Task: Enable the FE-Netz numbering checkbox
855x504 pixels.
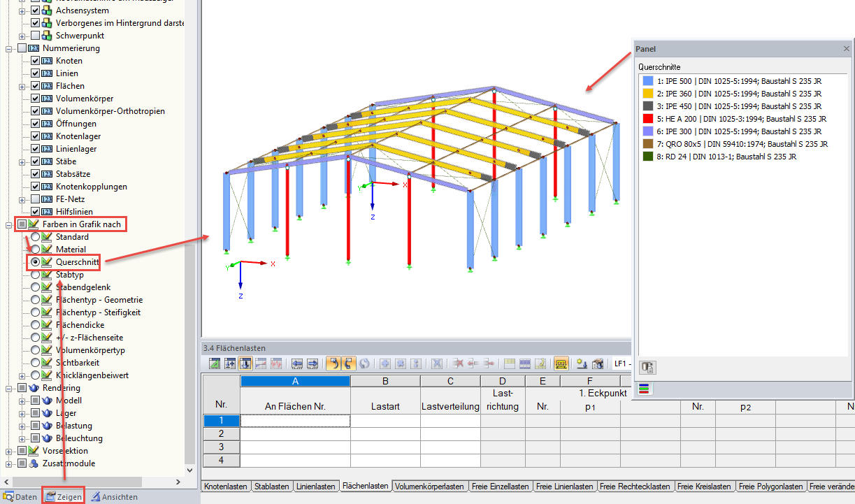Action: click(35, 199)
